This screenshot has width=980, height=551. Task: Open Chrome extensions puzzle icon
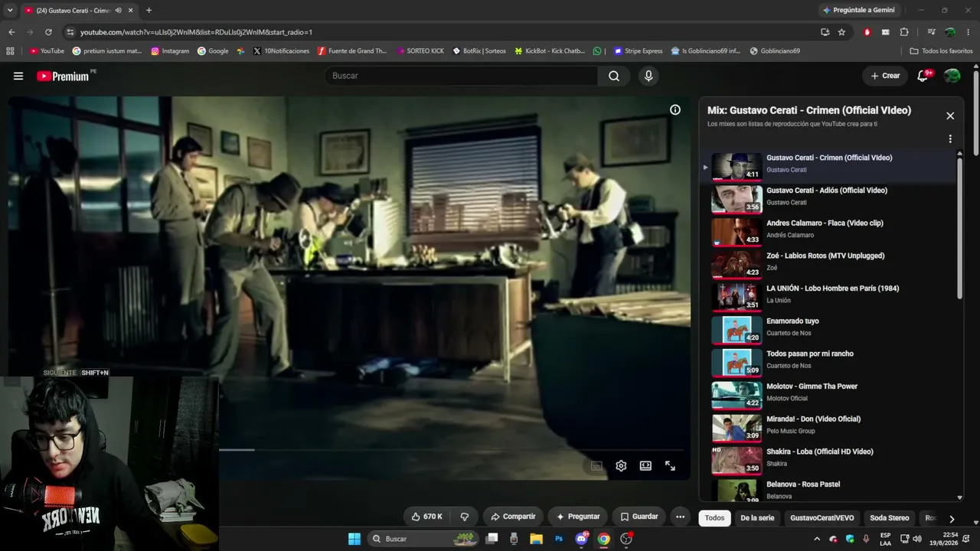click(x=904, y=32)
